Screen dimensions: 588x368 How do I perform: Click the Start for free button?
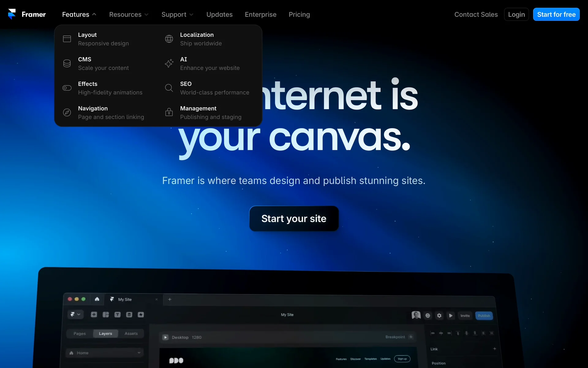(x=556, y=14)
